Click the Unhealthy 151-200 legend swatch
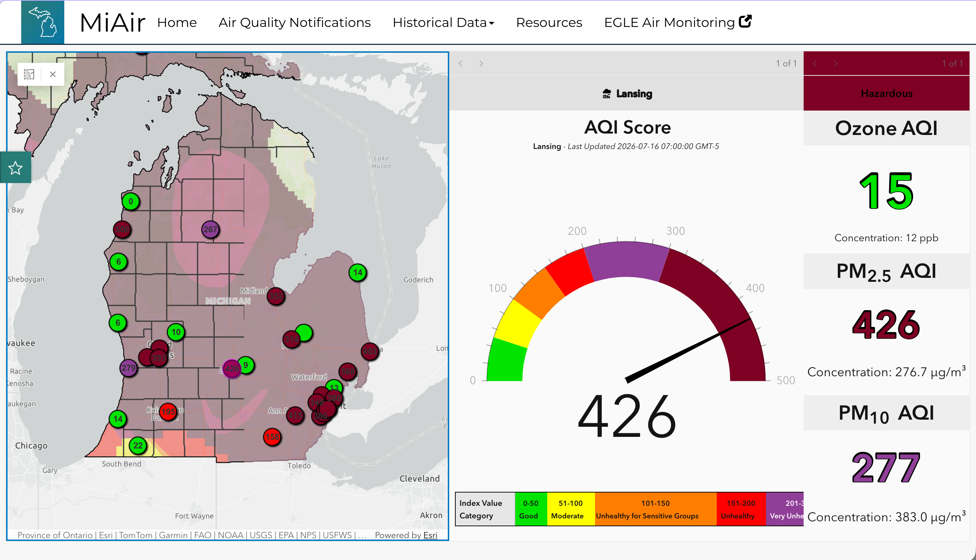Viewport: 976px width, 560px height. coord(741,509)
